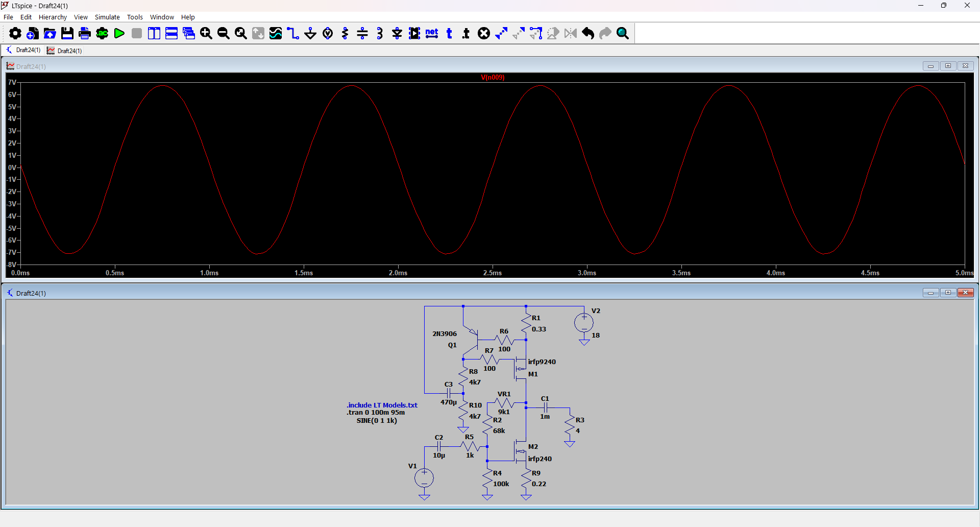Click the 68k value of R2
Viewport: 980px width, 527px height.
point(499,431)
